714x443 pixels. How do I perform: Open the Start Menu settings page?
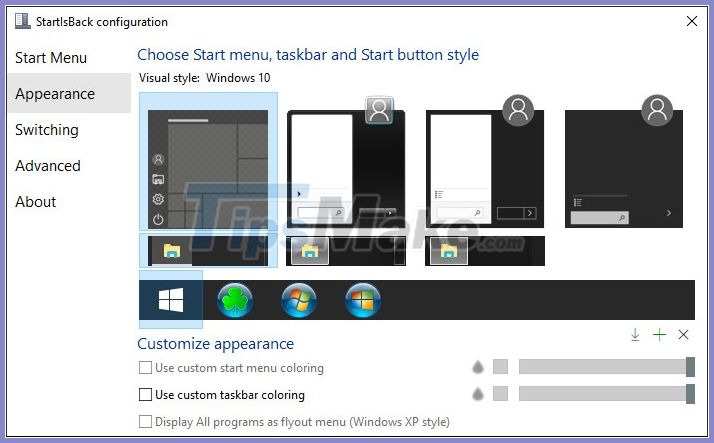pos(51,58)
